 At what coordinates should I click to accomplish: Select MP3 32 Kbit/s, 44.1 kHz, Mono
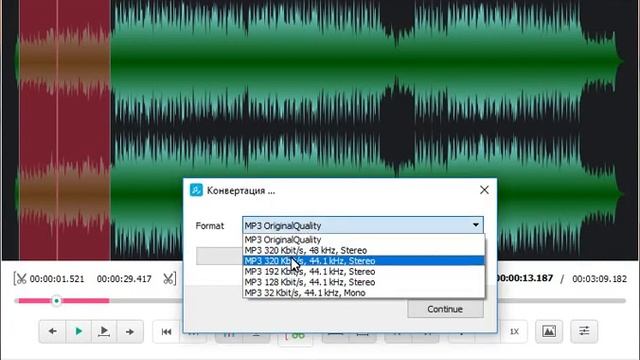pyautogui.click(x=364, y=293)
